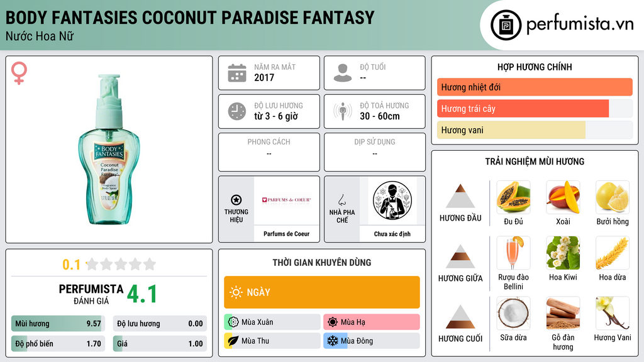Image resolution: width=644 pixels, height=362 pixels.
Task: Click the perfumer illustration above Chưa xác định
Action: pos(392,200)
